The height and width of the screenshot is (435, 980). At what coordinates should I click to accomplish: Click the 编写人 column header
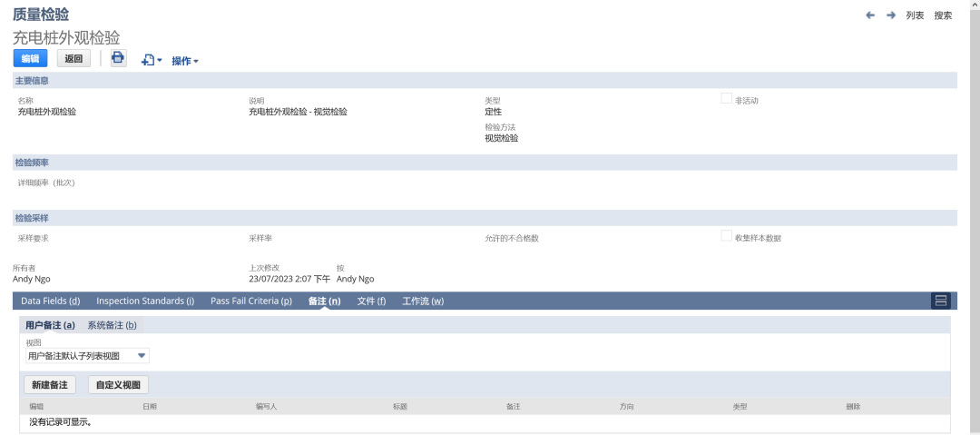[266, 407]
